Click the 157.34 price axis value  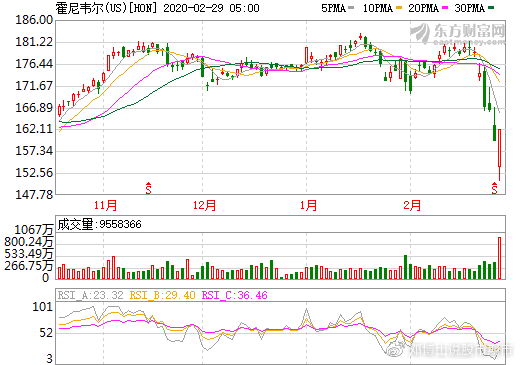click(34, 151)
